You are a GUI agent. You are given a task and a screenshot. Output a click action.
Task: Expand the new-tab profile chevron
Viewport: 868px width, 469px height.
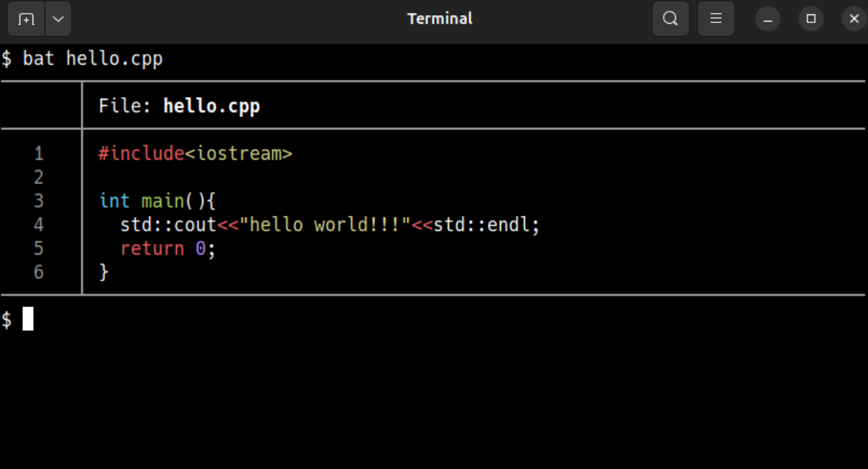click(58, 19)
